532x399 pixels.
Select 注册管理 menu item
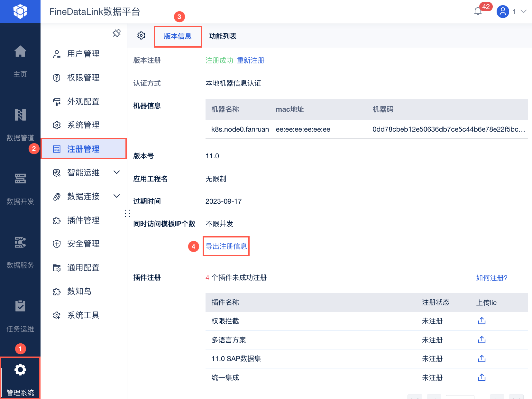[84, 149]
